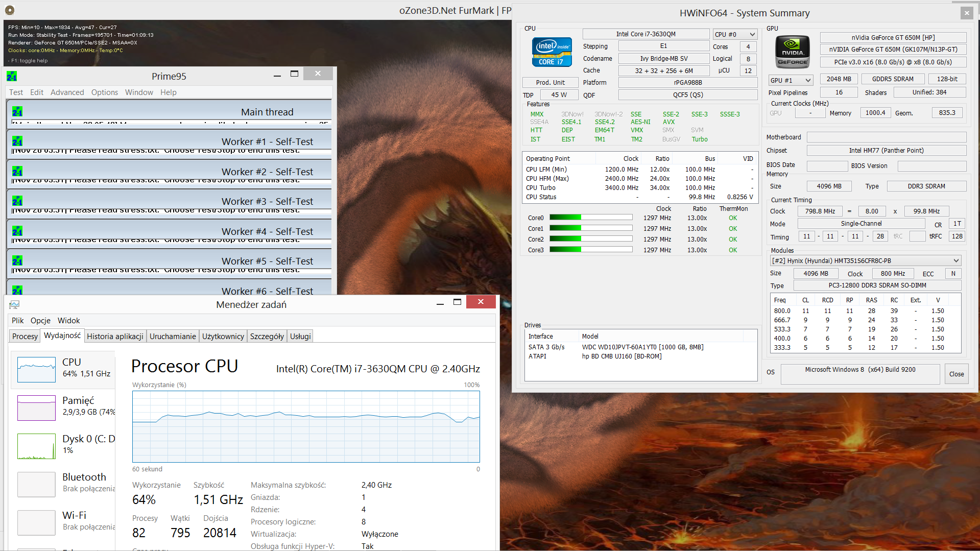Image resolution: width=980 pixels, height=551 pixels.
Task: Click the Worker #6 Self-Test window icon
Action: click(x=17, y=291)
